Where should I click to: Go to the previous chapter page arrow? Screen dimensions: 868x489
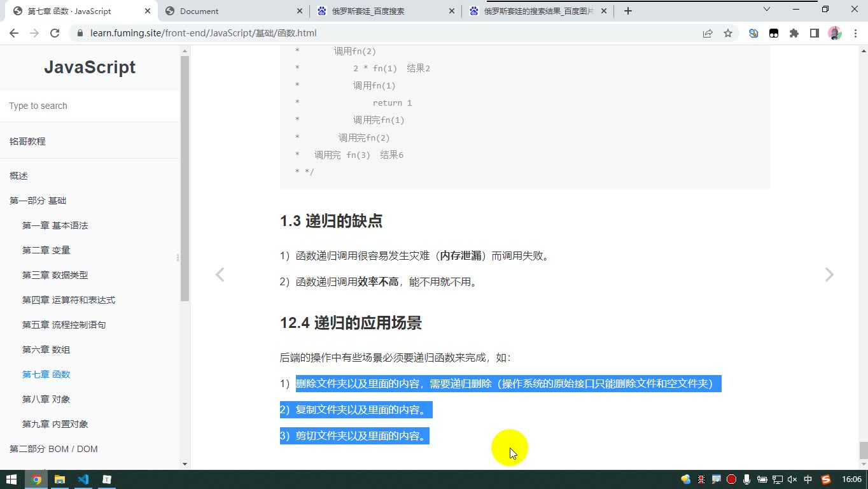click(220, 274)
